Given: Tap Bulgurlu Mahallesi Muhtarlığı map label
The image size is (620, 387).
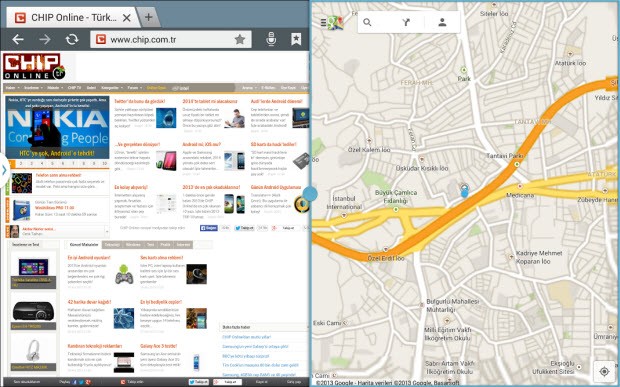Looking at the screenshot, I should point(452,306).
